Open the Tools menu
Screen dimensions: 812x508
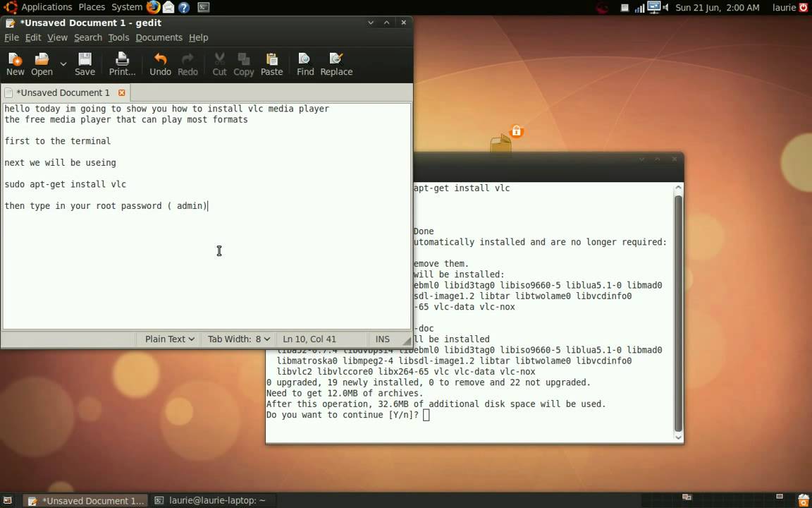[118, 37]
